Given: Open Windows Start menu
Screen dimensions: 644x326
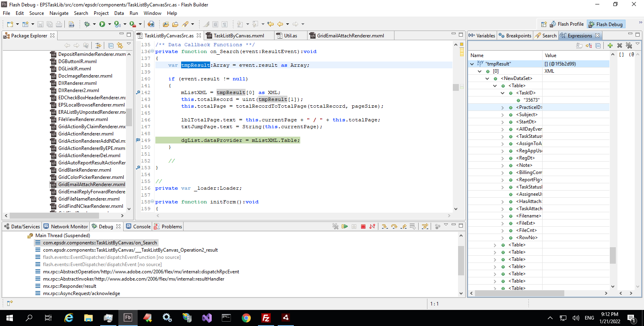Looking at the screenshot, I should (10, 318).
